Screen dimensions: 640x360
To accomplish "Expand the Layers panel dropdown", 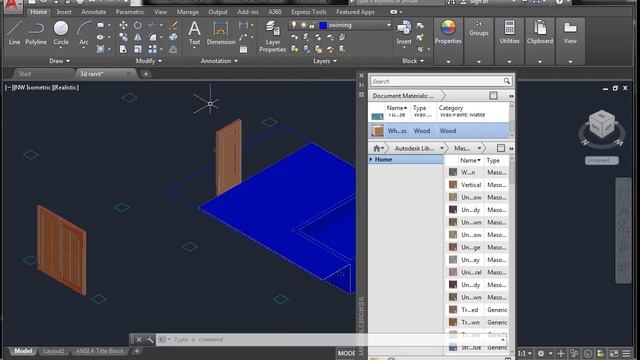I will pos(325,61).
